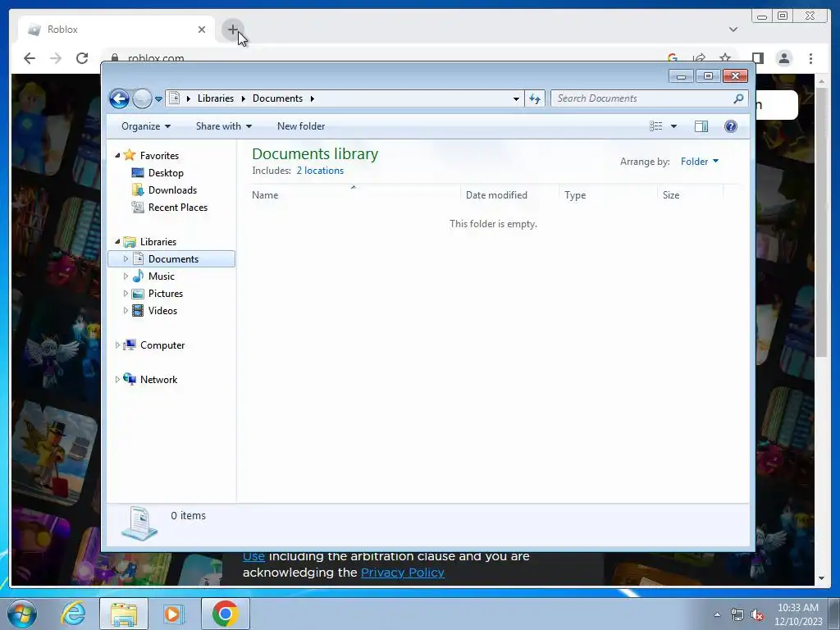Viewport: 840px width, 630px height.
Task: Sort by the Size column header
Action: click(x=690, y=195)
